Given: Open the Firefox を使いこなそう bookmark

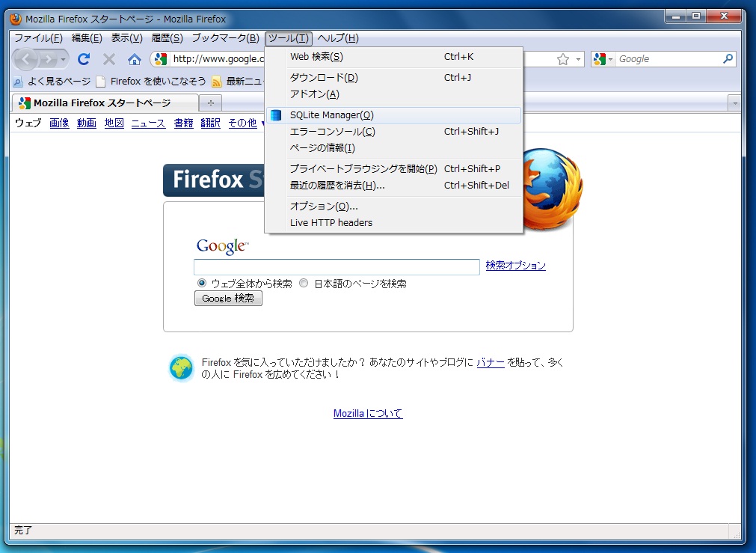Looking at the screenshot, I should pyautogui.click(x=151, y=82).
